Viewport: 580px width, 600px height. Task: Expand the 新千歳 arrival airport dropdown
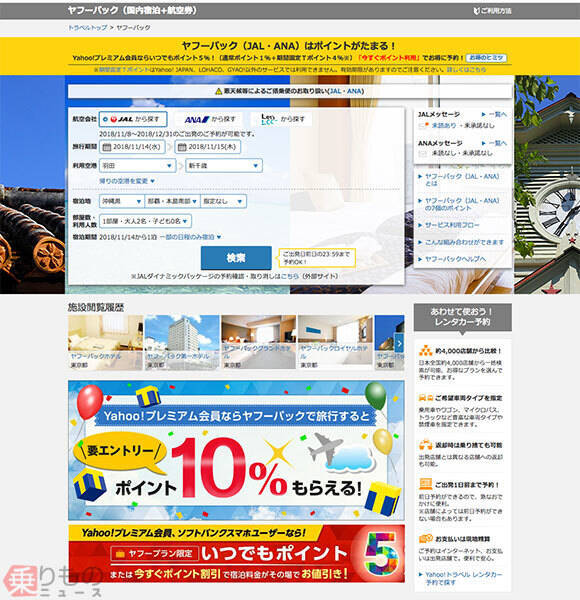(x=224, y=166)
